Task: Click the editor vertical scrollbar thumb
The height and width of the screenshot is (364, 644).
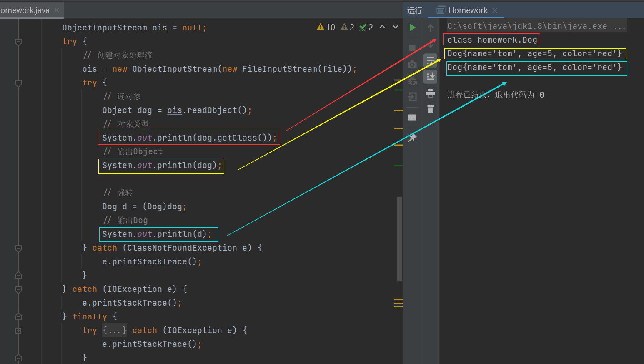Action: pyautogui.click(x=400, y=239)
